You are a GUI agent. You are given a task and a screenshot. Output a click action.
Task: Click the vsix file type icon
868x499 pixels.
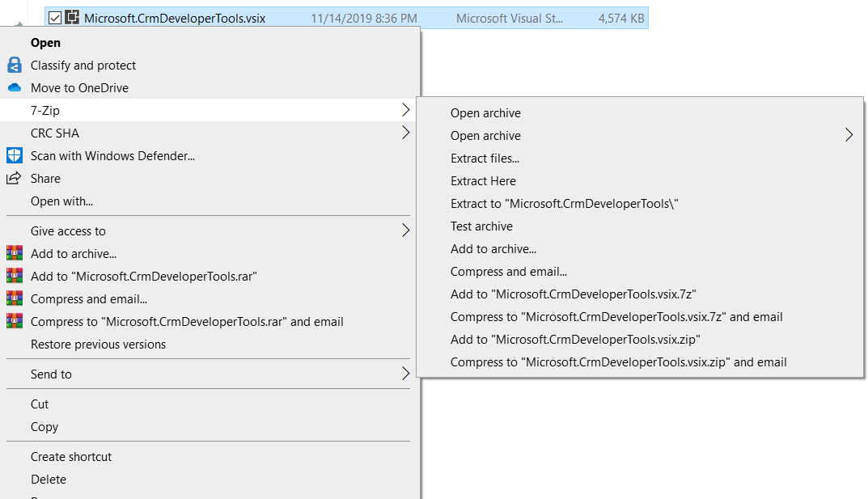pos(72,17)
